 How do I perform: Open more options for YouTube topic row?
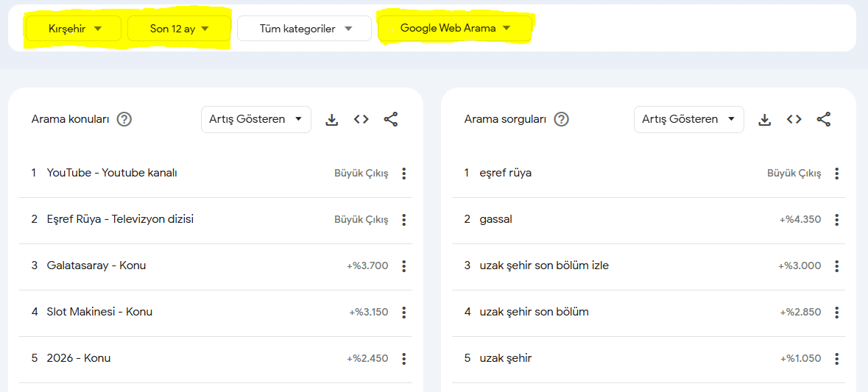(x=403, y=174)
